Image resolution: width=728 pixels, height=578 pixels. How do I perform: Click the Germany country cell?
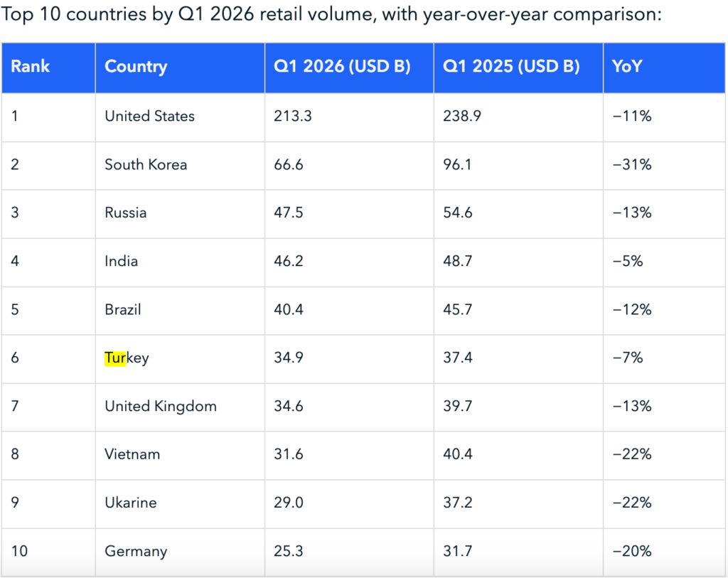(180, 552)
